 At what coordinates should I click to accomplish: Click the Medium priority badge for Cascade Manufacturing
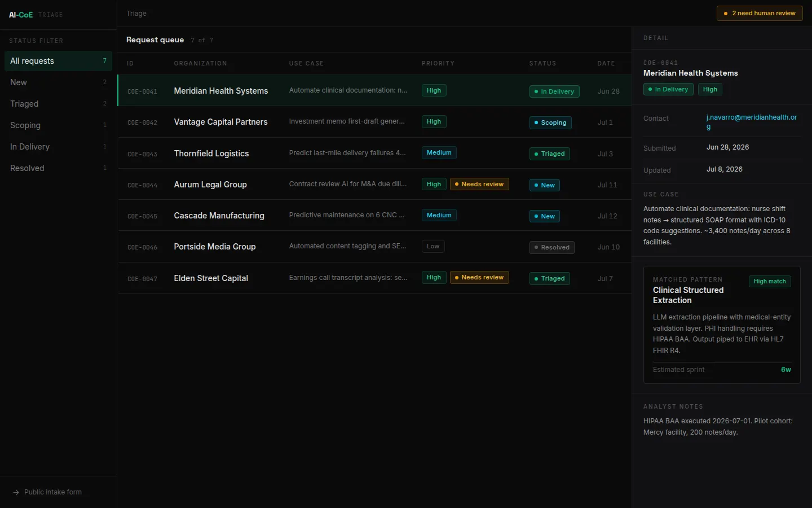(439, 215)
